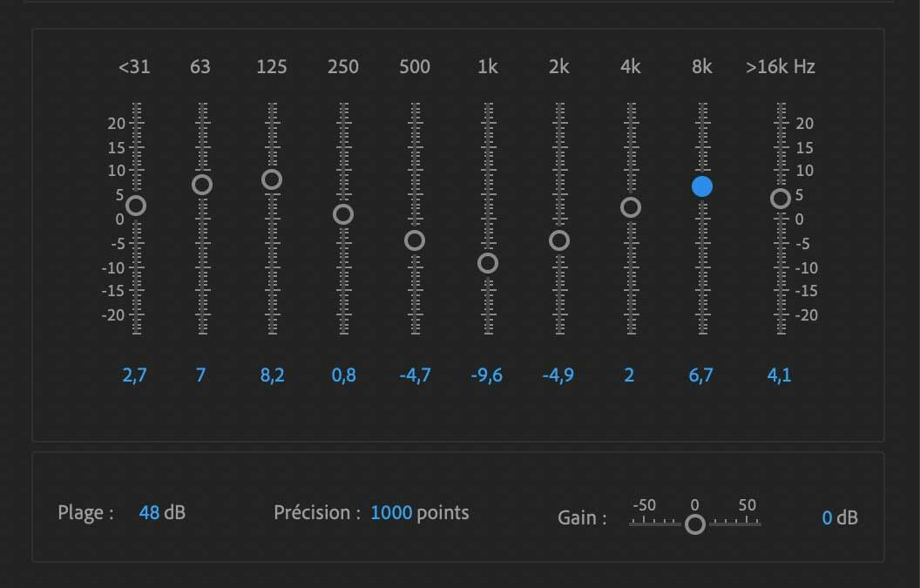Click the <31 Hz band slider handle
This screenshot has width=920, height=588.
click(x=135, y=206)
